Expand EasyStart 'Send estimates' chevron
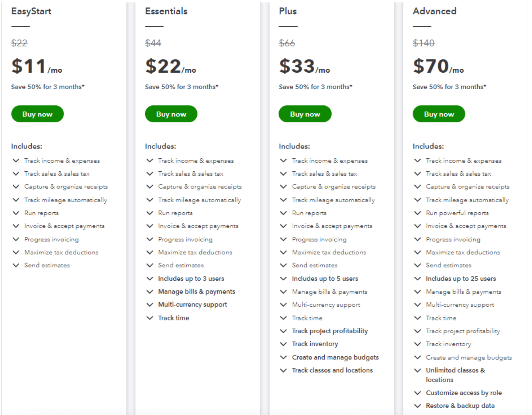The image size is (532, 415). 16,265
